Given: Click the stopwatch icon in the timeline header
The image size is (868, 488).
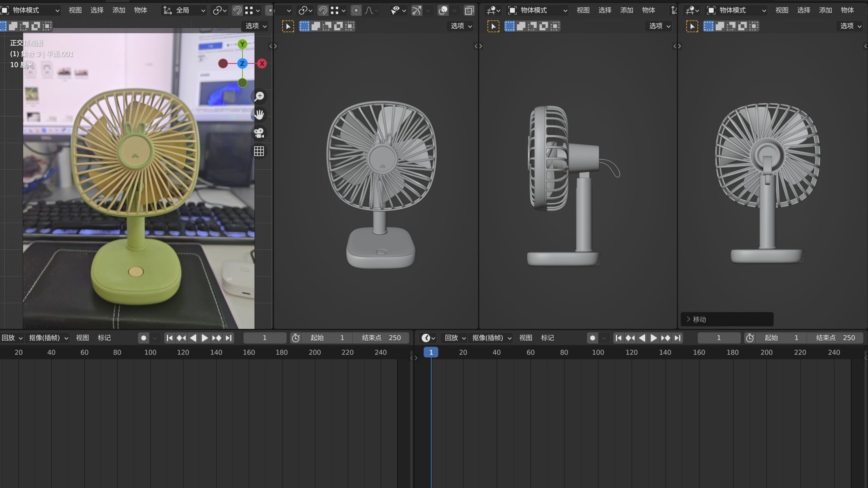Looking at the screenshot, I should point(295,338).
